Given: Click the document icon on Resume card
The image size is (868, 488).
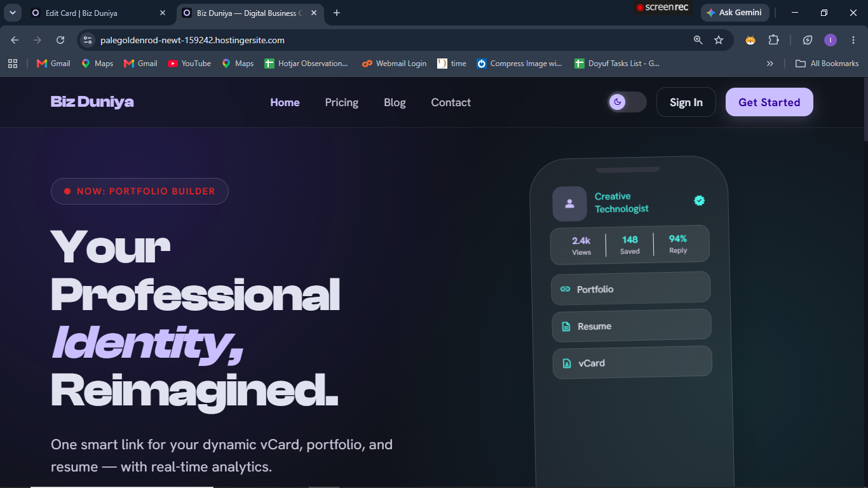Looking at the screenshot, I should pyautogui.click(x=566, y=327).
